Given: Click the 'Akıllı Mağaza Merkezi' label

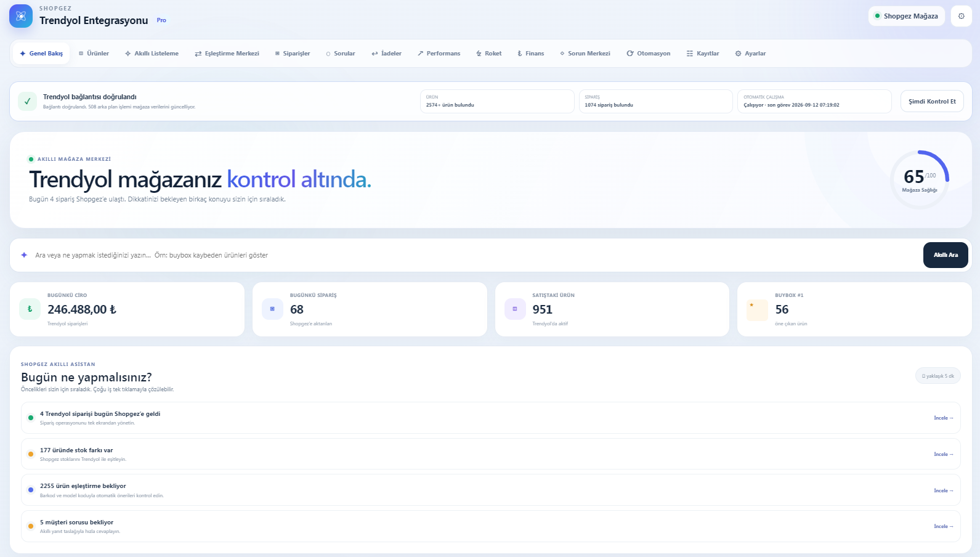Looking at the screenshot, I should 74,159.
